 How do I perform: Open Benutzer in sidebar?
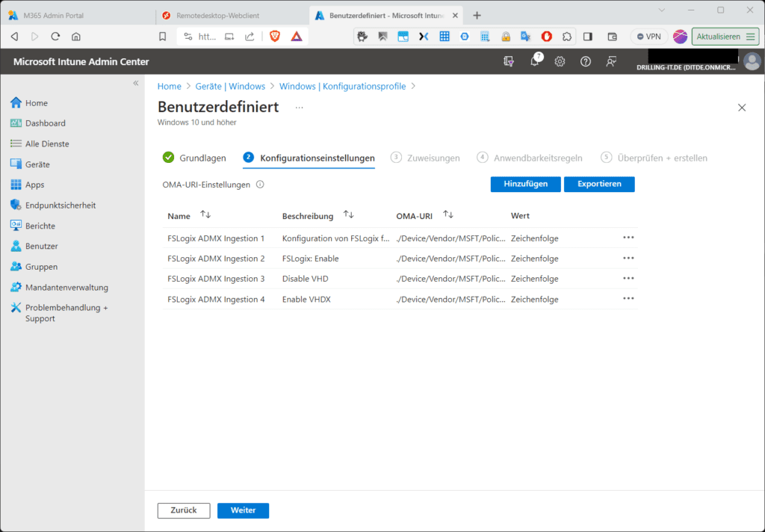[x=34, y=247]
